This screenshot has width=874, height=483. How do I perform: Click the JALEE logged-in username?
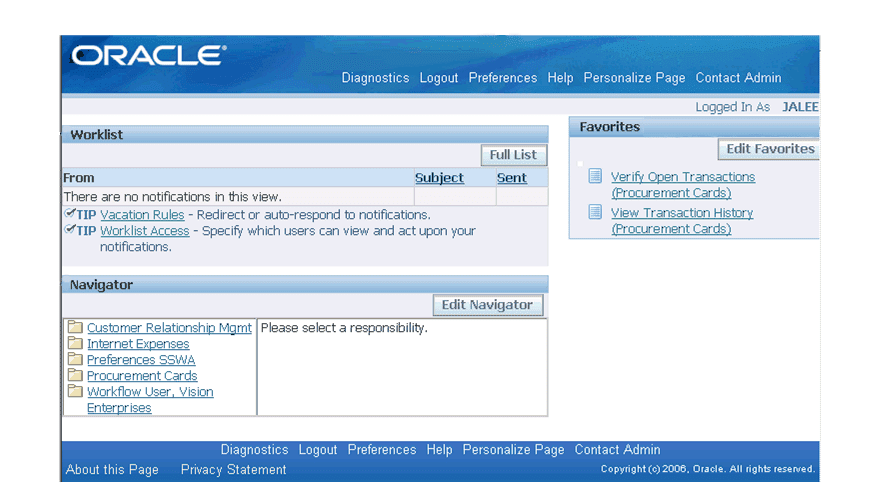800,107
